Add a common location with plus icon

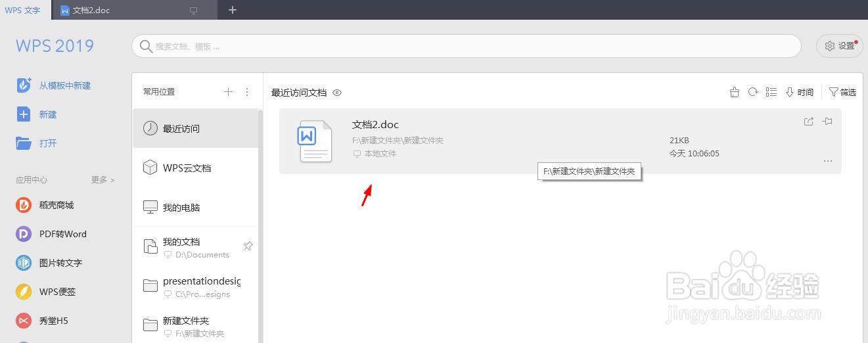(x=228, y=92)
